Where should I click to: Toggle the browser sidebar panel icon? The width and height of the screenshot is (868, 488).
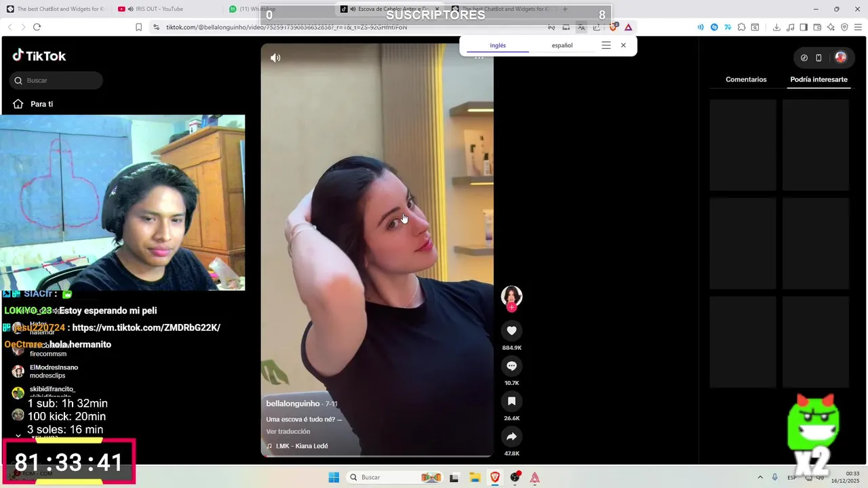(x=804, y=27)
